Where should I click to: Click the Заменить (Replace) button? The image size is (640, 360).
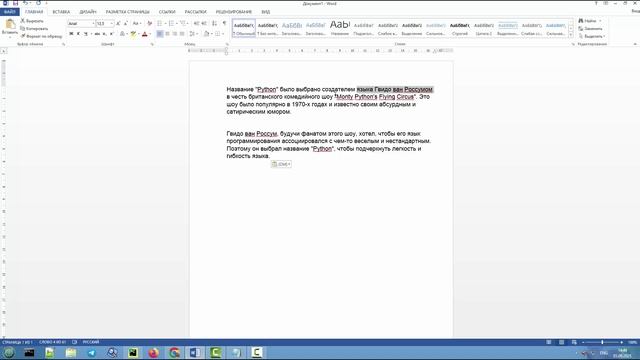(x=590, y=29)
